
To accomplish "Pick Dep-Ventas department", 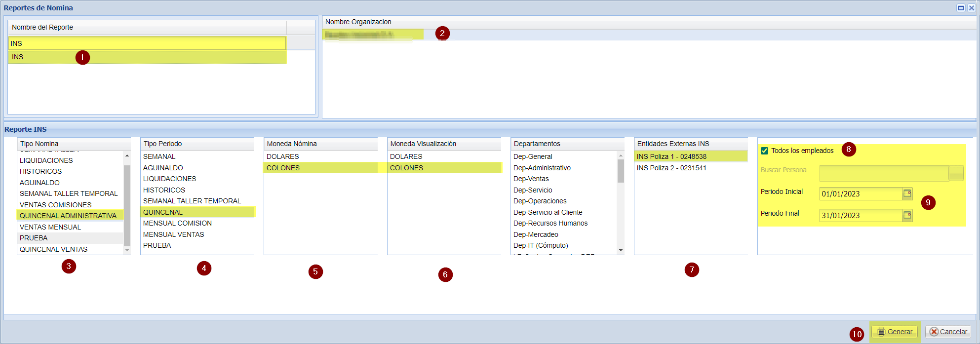I will 564,179.
